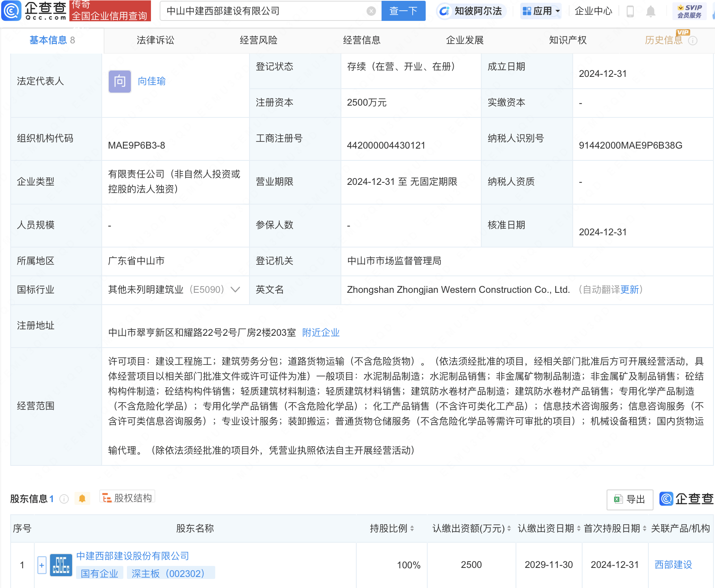The width and height of the screenshot is (715, 588).
Task: Switch to 经营风险 tab
Action: [x=259, y=40]
